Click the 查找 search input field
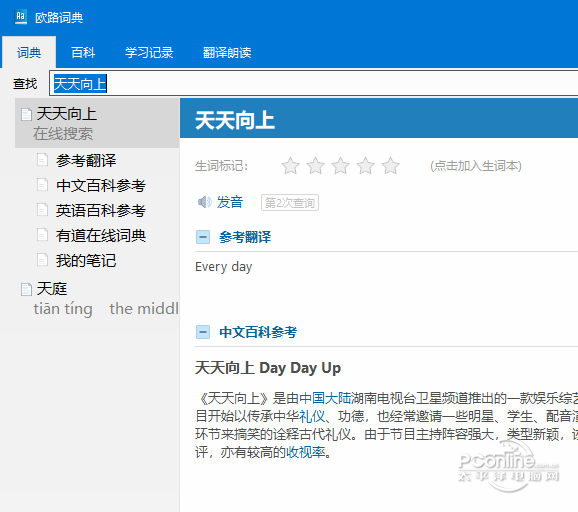Screen dimensions: 578x512 (x=314, y=83)
